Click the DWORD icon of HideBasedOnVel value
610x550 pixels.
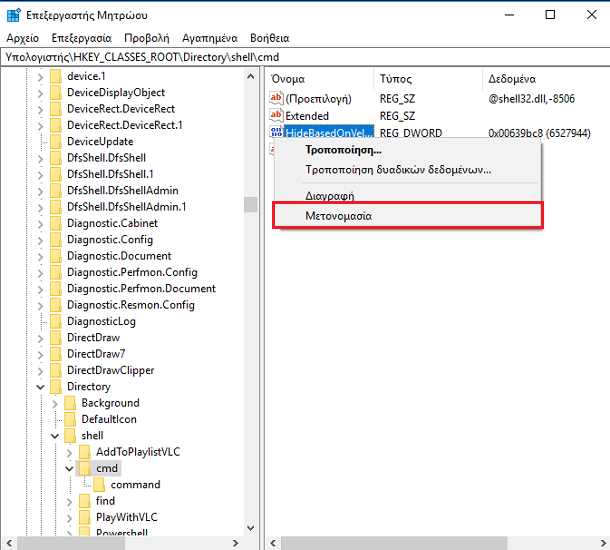click(276, 132)
